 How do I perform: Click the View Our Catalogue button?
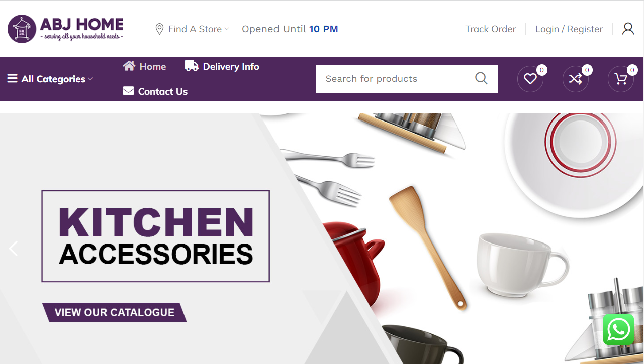coord(114,312)
